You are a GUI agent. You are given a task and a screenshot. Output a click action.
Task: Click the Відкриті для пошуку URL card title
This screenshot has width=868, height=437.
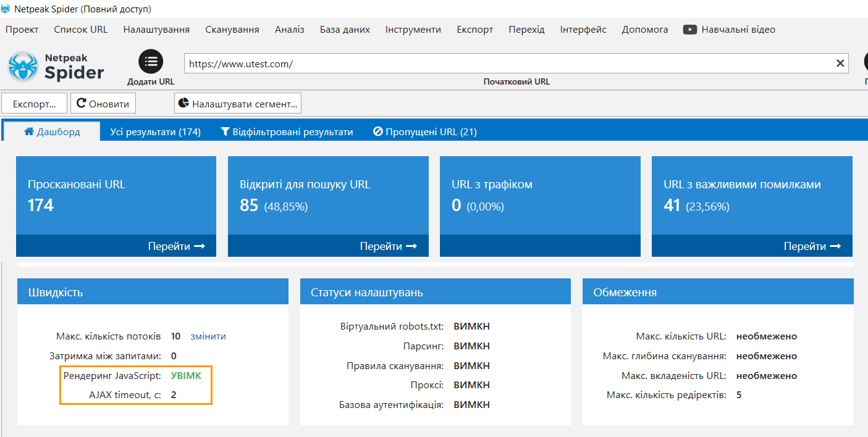pos(305,185)
